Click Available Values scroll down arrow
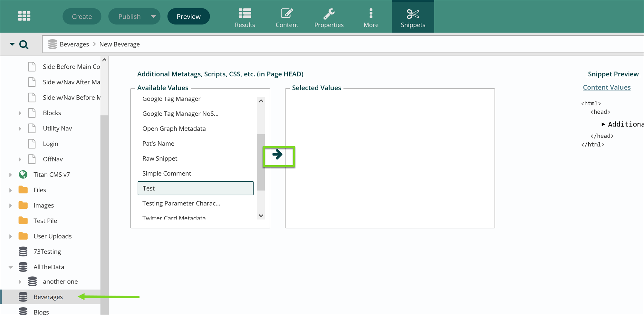 point(261,215)
